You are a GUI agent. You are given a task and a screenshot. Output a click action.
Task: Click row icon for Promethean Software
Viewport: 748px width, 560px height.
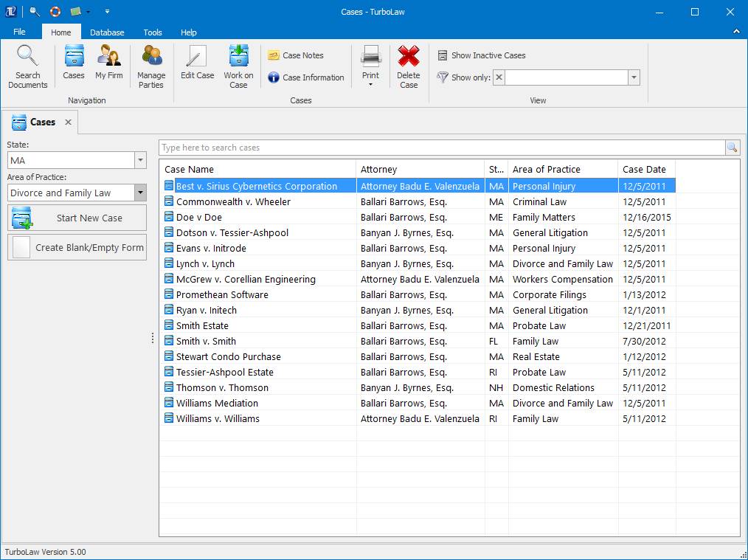coord(168,294)
